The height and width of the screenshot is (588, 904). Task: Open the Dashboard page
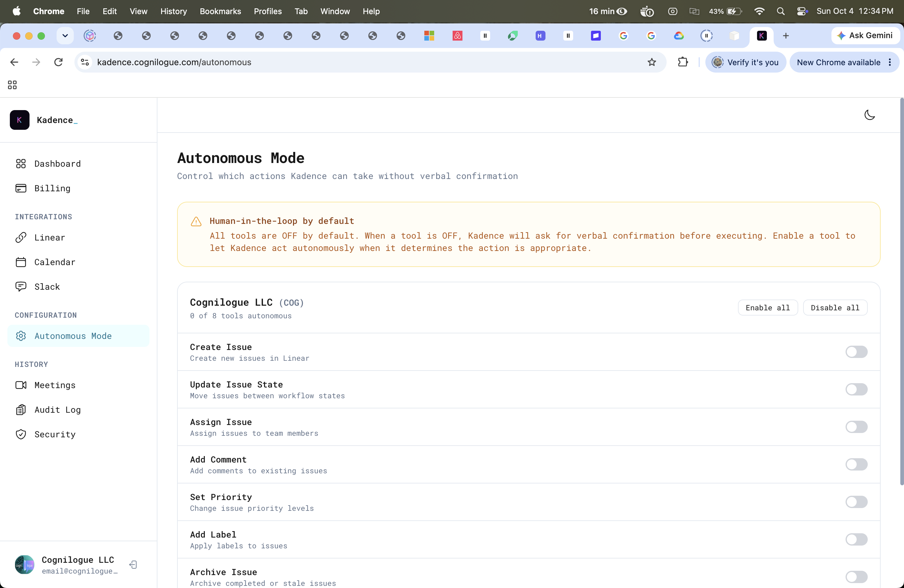pos(78,164)
